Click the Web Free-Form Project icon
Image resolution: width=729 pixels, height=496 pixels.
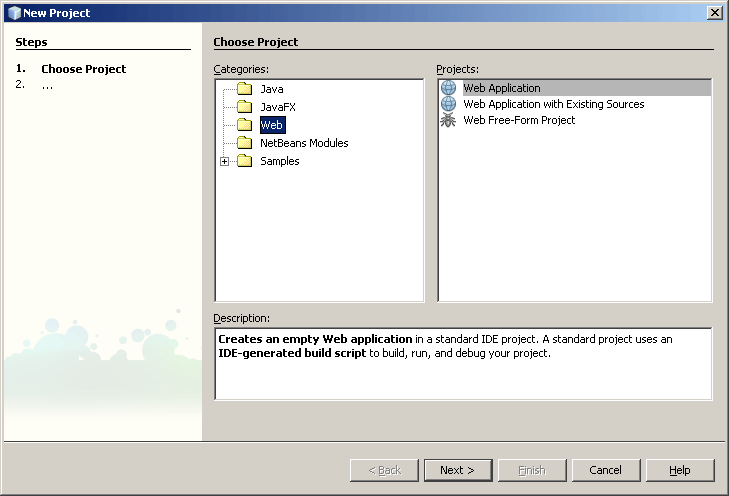(448, 120)
